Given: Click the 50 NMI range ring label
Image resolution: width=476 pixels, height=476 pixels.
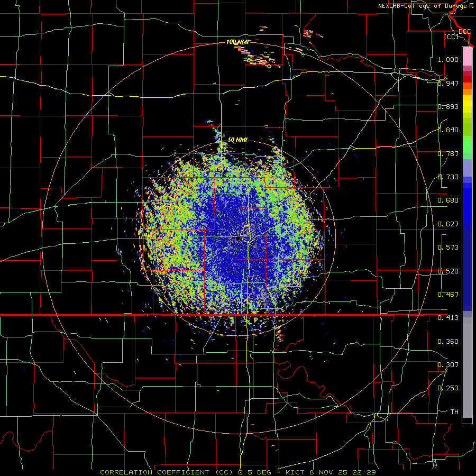Looking at the screenshot, I should pos(237,140).
